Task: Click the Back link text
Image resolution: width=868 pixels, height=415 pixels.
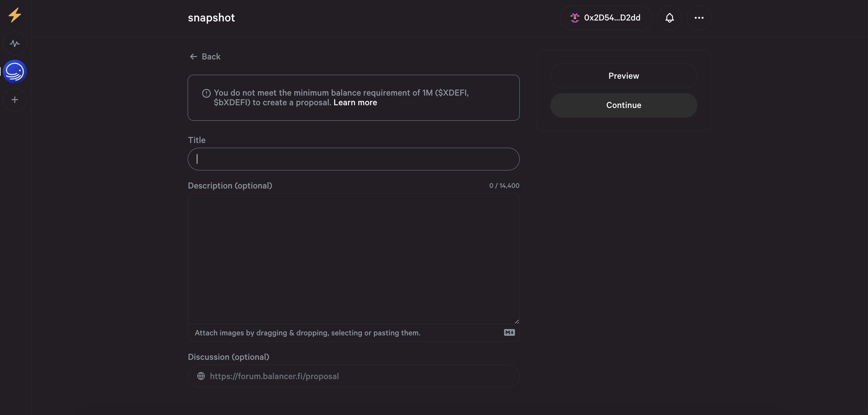Action: click(211, 57)
